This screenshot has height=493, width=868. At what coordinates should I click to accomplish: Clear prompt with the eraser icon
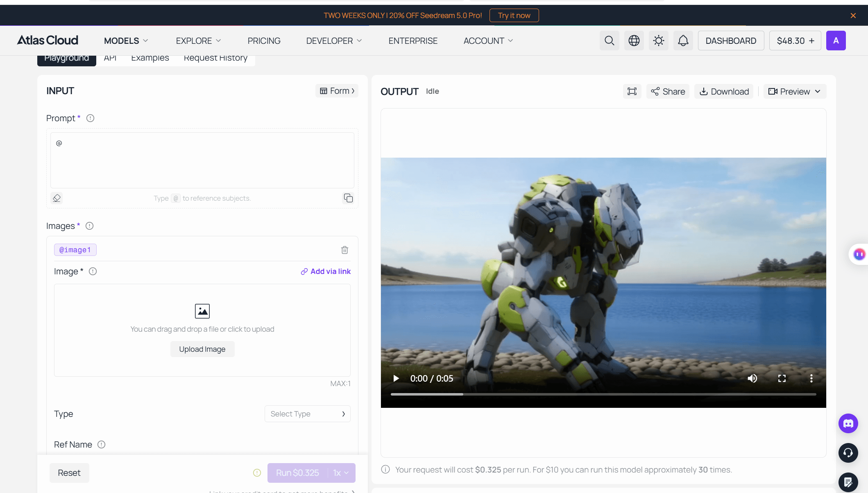coord(57,198)
